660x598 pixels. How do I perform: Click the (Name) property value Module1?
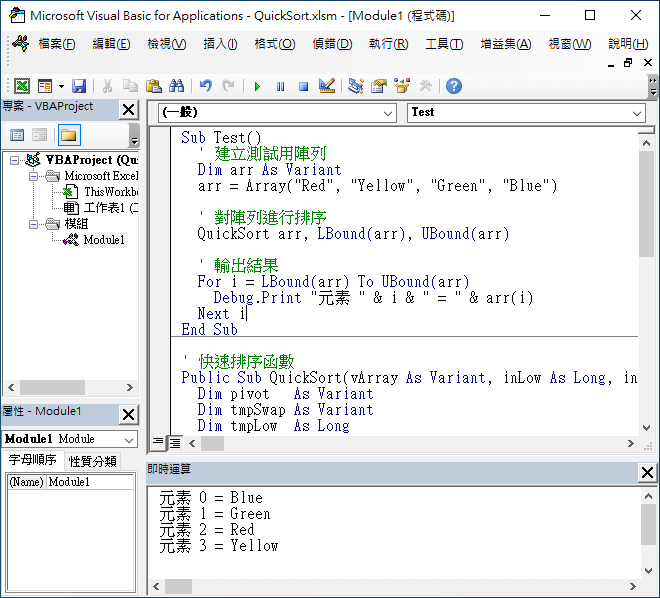click(x=90, y=482)
